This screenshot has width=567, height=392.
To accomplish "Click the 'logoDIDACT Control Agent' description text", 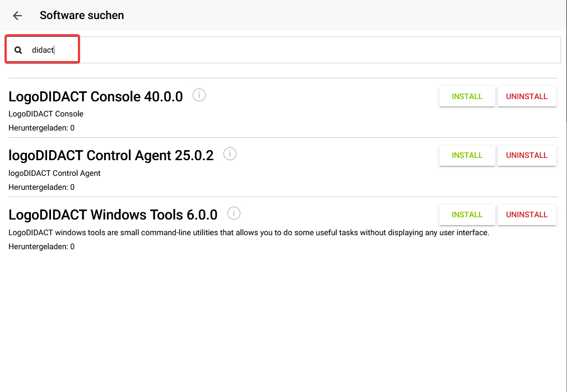I will point(54,173).
